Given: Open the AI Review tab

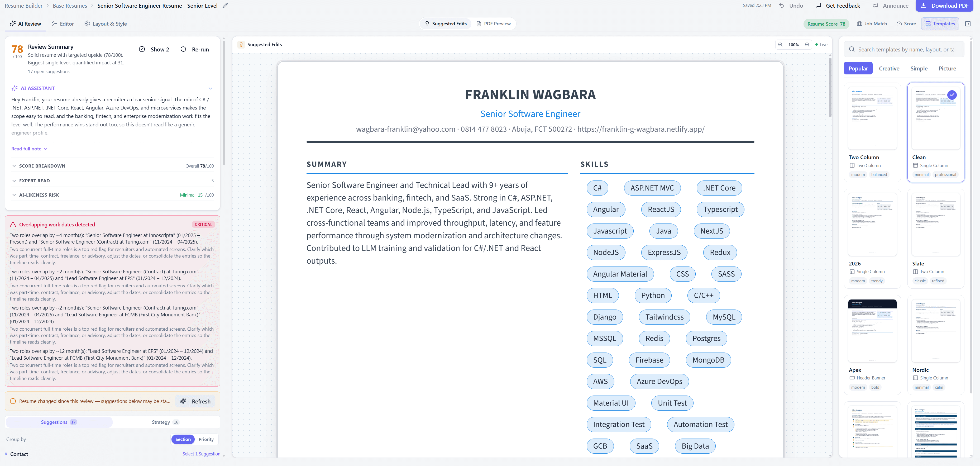Looking at the screenshot, I should pyautogui.click(x=25, y=23).
